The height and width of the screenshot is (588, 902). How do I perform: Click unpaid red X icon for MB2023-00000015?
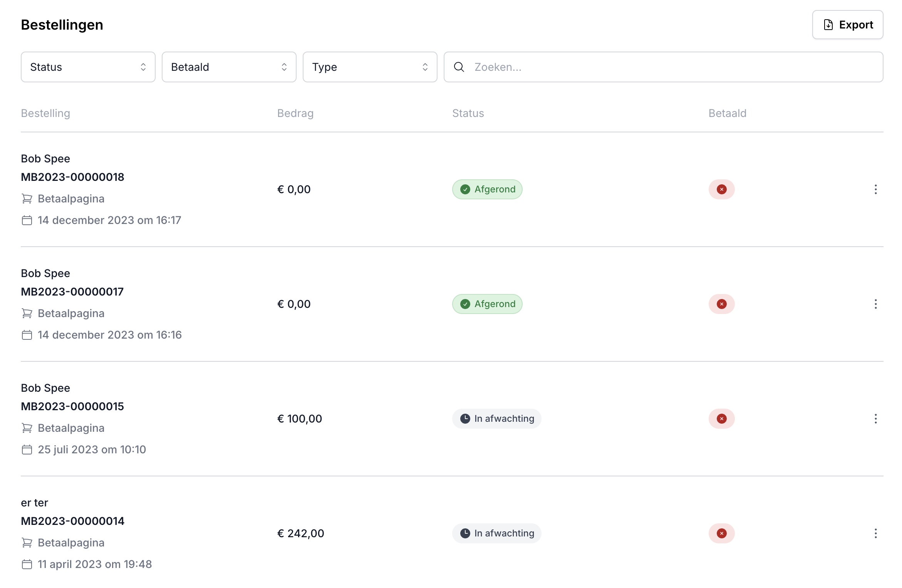721,419
